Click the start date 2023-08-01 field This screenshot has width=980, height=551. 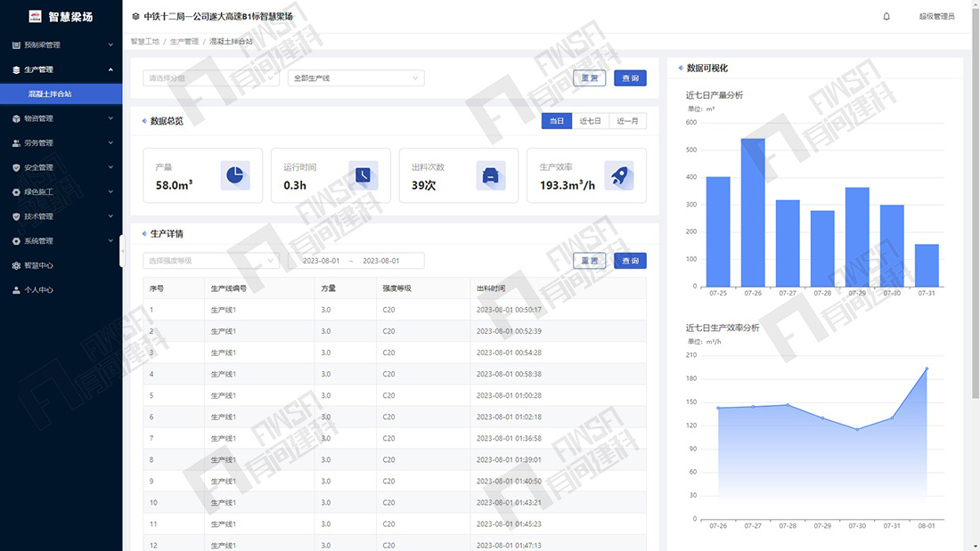click(x=322, y=261)
